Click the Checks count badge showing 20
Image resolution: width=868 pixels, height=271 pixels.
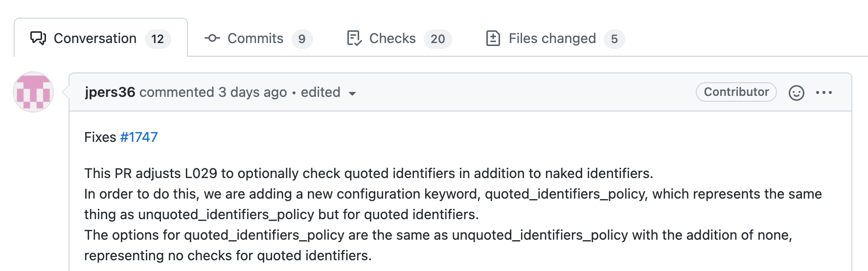tap(437, 39)
